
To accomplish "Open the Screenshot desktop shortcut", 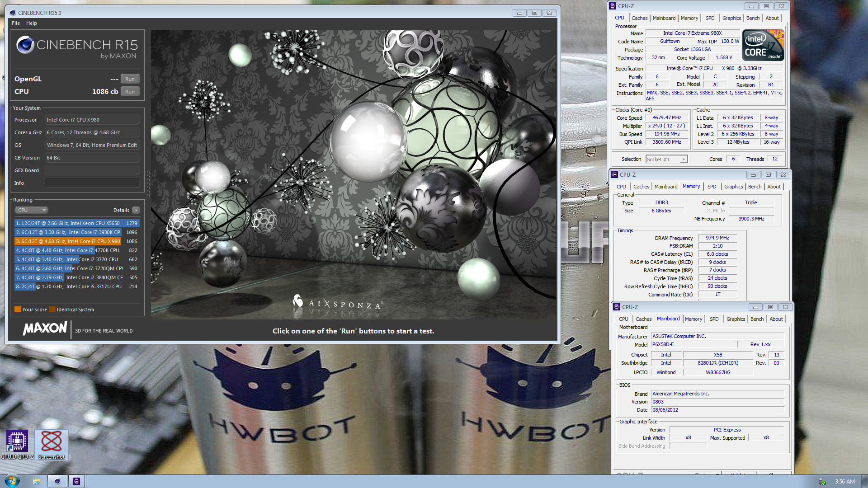I will click(x=52, y=445).
